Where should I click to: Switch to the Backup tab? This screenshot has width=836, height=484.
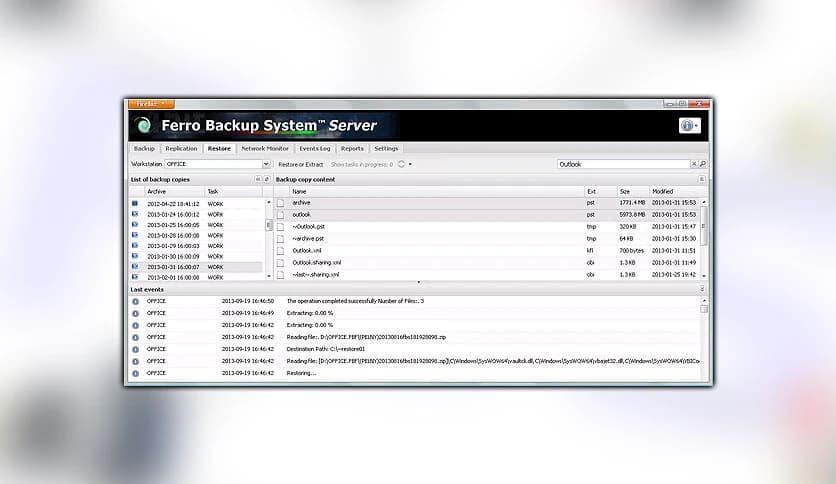[144, 149]
